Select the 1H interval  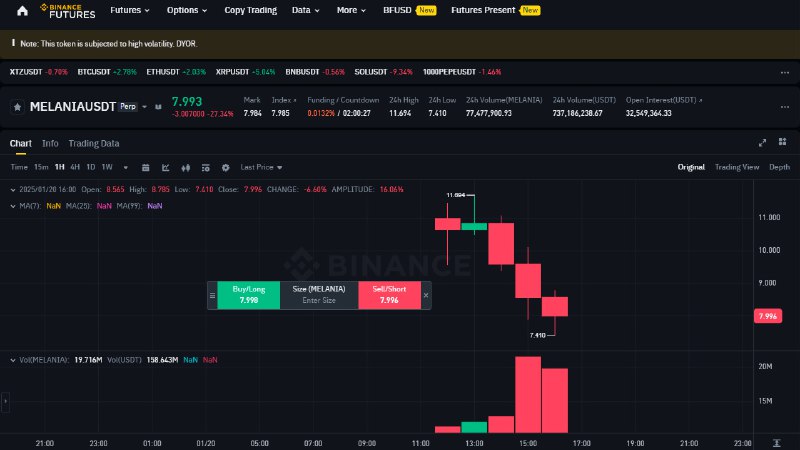click(x=60, y=167)
